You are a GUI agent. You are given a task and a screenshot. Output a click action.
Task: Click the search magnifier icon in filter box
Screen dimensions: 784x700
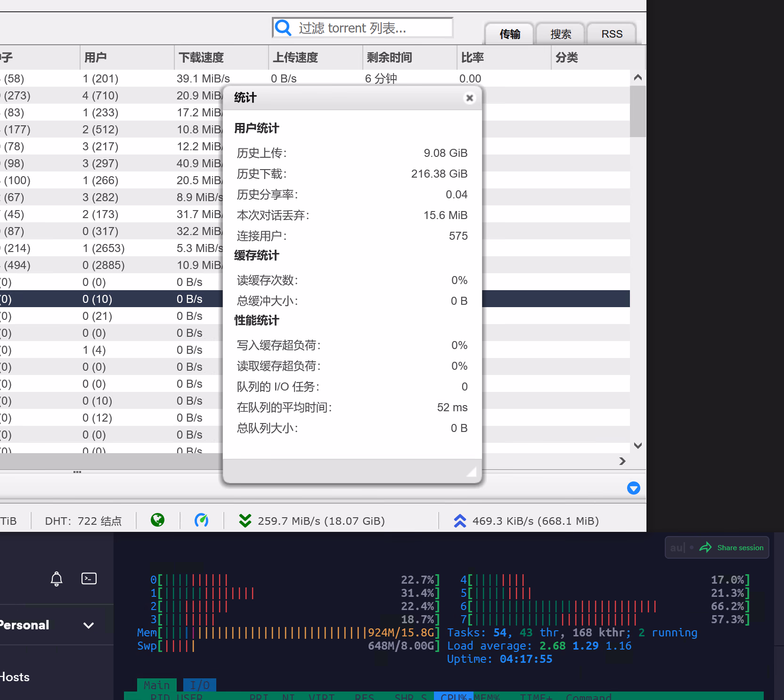(283, 28)
